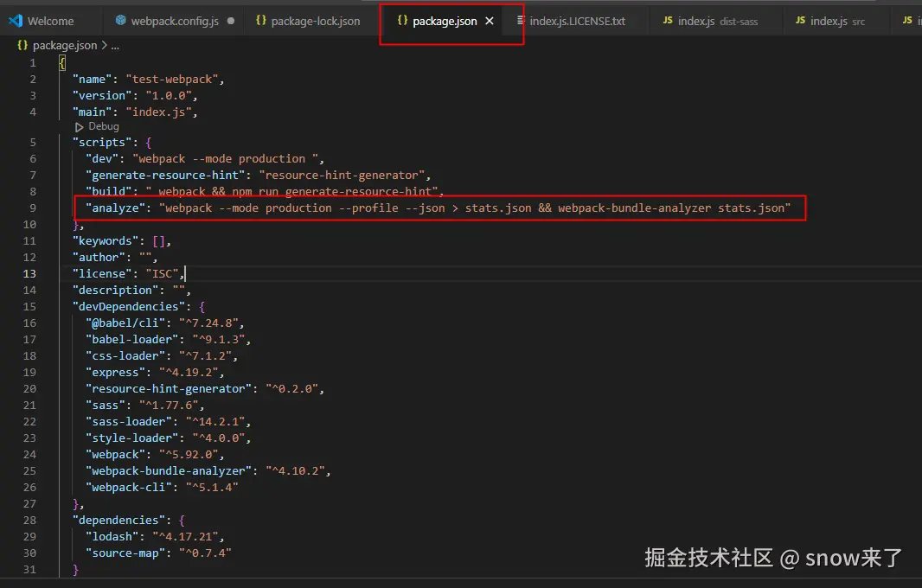Click line number 13 in the gutter

[x=29, y=274]
